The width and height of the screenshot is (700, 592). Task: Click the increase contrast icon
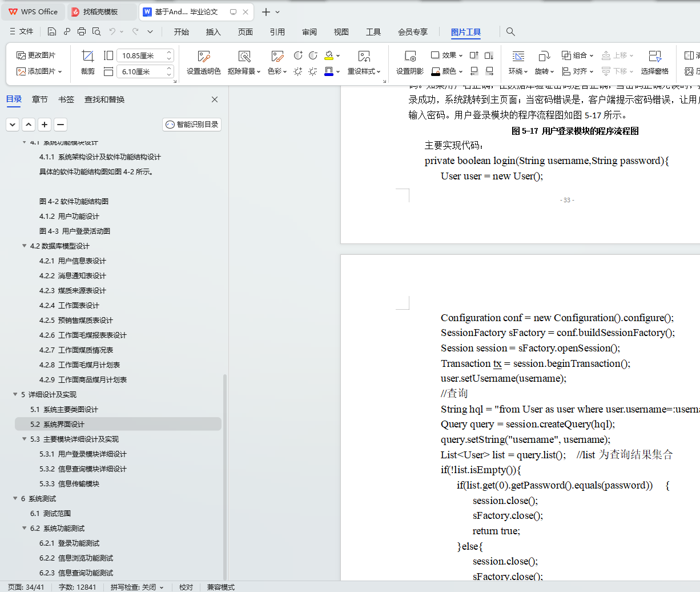[298, 55]
